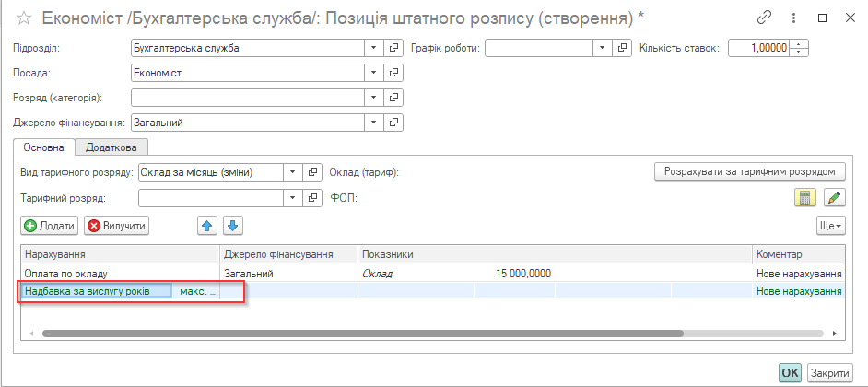The height and width of the screenshot is (387, 868).
Task: Click the Посада field with Економіст
Action: 248,73
